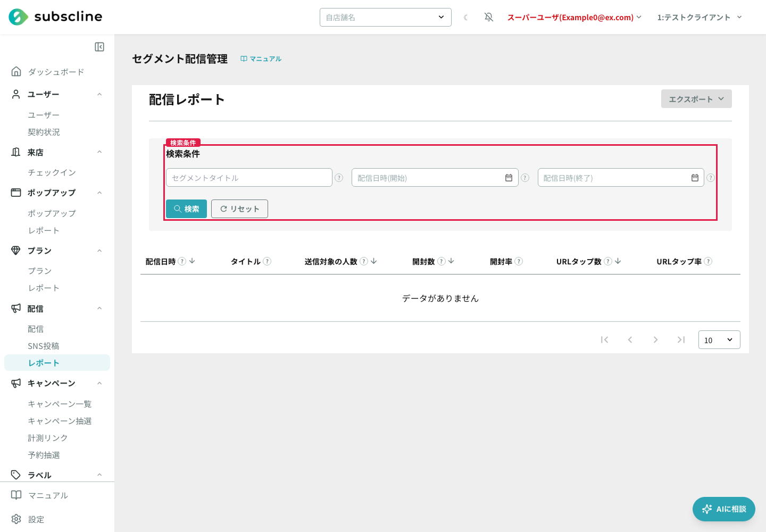The height and width of the screenshot is (532, 766).
Task: Go to next page
Action: (x=655, y=339)
